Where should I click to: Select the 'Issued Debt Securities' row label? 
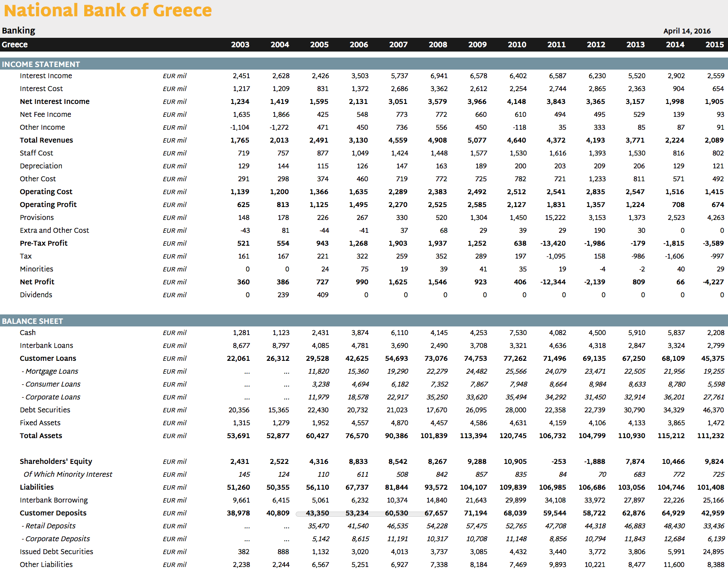pyautogui.click(x=56, y=552)
